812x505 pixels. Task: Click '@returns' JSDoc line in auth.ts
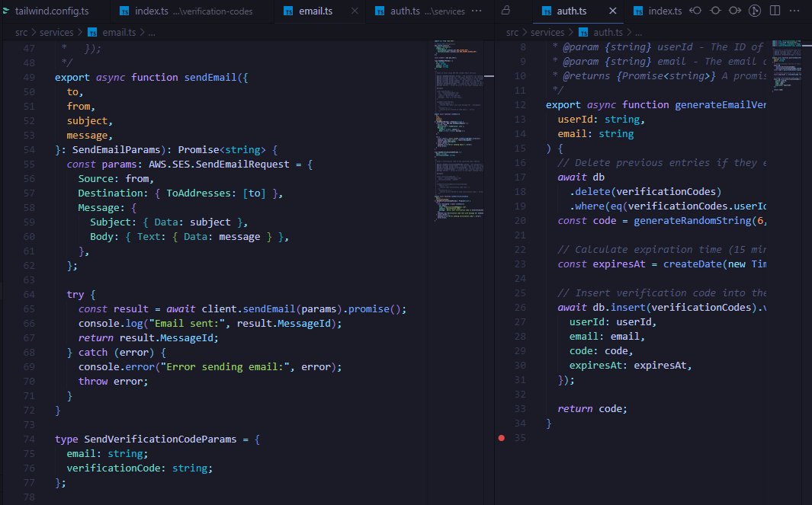tap(660, 76)
